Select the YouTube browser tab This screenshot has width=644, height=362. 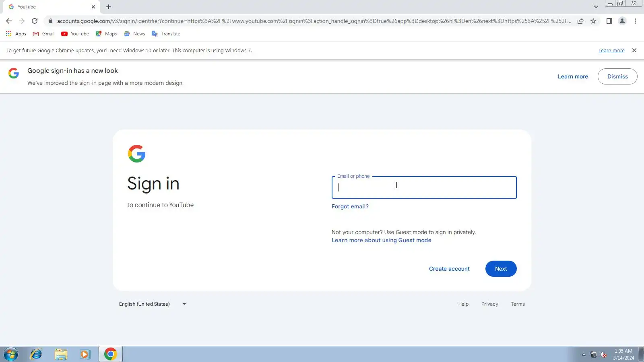(x=51, y=7)
